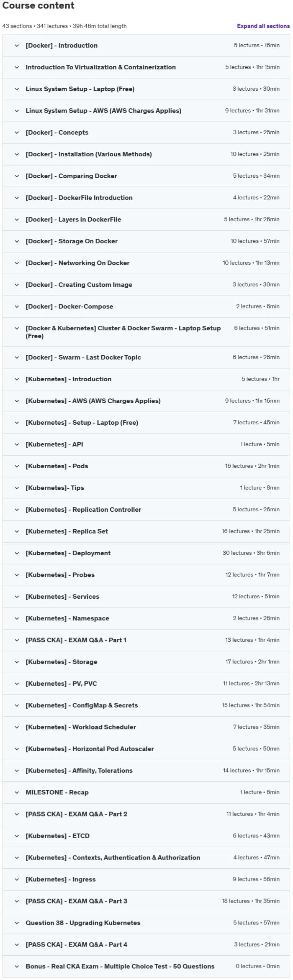Viewport: 293px width, 980px height.
Task: Expand the [Docker] - Introduction section chevron
Action: [17, 46]
